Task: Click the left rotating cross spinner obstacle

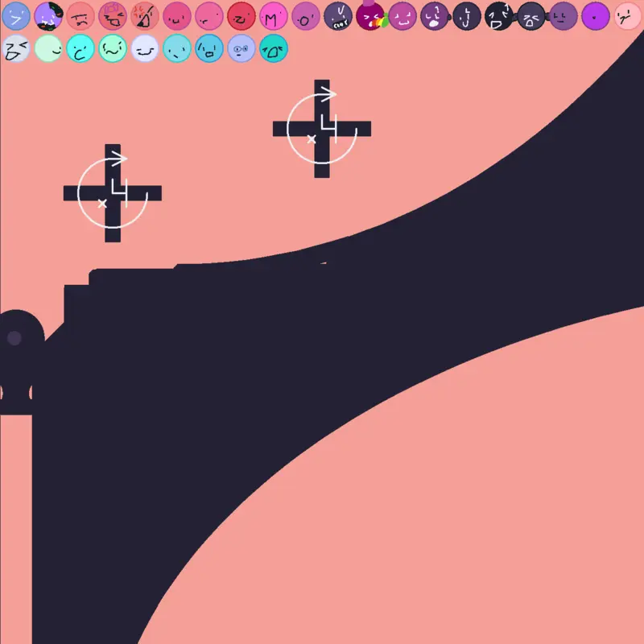Action: coord(113,193)
